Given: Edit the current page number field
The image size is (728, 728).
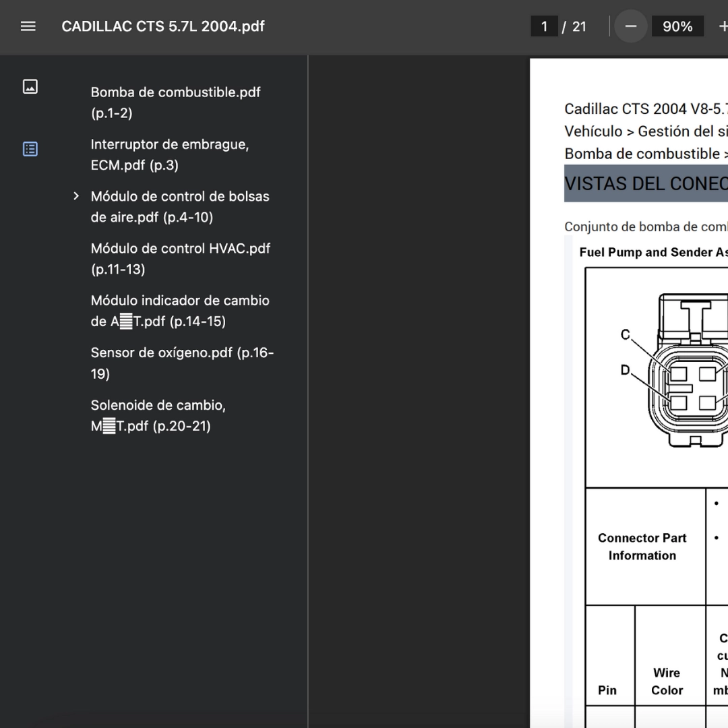Looking at the screenshot, I should [544, 26].
